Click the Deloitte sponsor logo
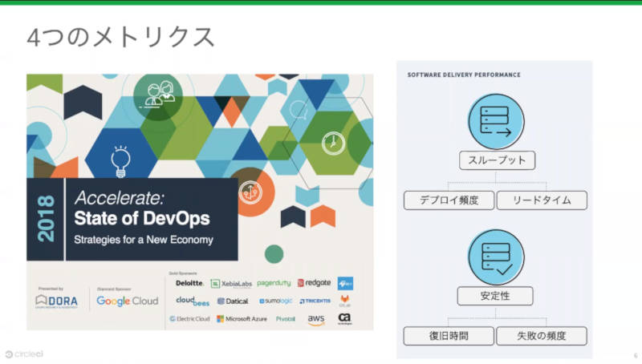642x364 pixels. point(189,283)
